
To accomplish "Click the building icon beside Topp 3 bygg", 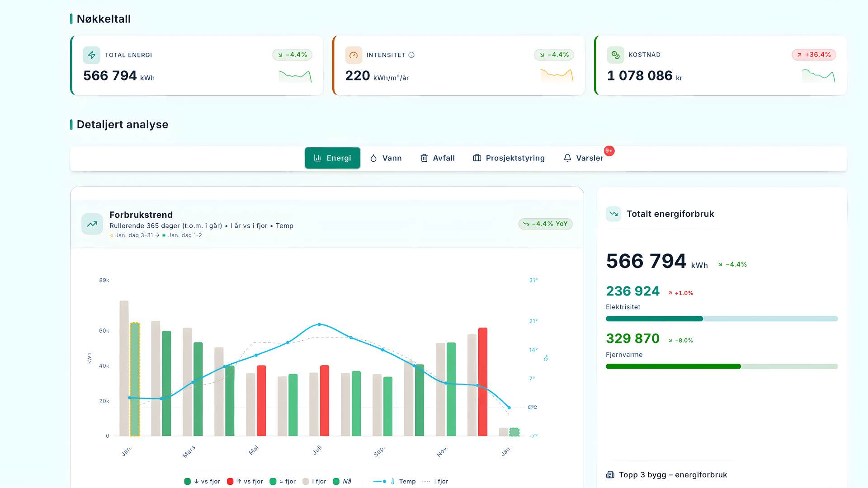I will pos(610,474).
